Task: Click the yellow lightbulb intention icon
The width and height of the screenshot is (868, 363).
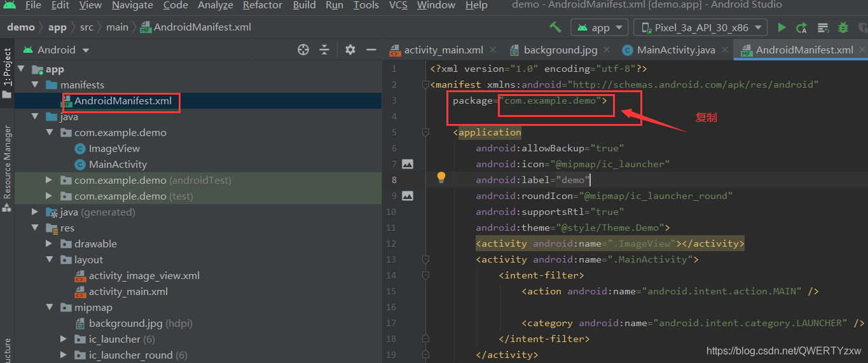Action: tap(441, 177)
